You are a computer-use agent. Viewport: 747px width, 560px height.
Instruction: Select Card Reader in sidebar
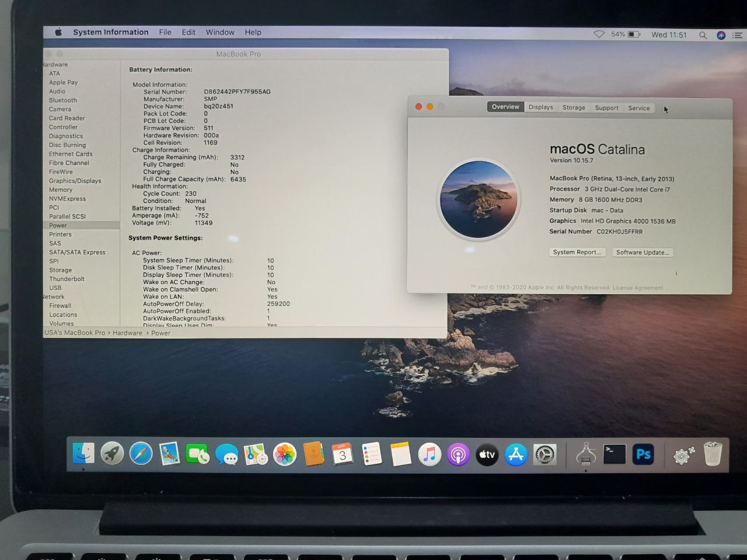(x=67, y=118)
